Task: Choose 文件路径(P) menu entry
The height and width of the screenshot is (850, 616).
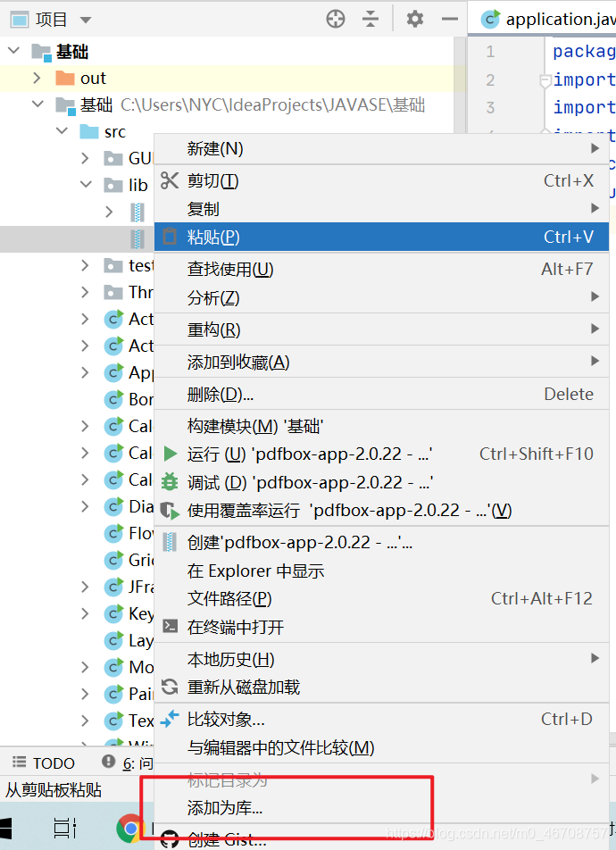Action: point(381,598)
